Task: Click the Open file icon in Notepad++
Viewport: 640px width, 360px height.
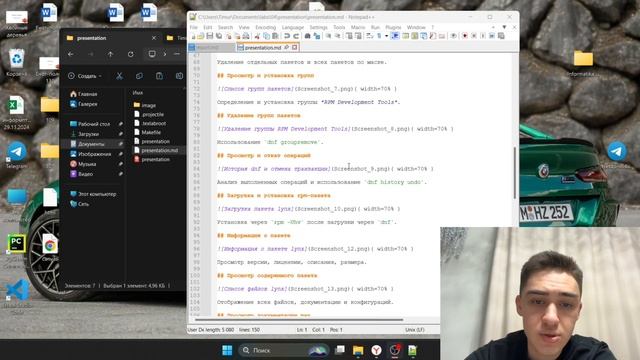Action: pos(201,36)
